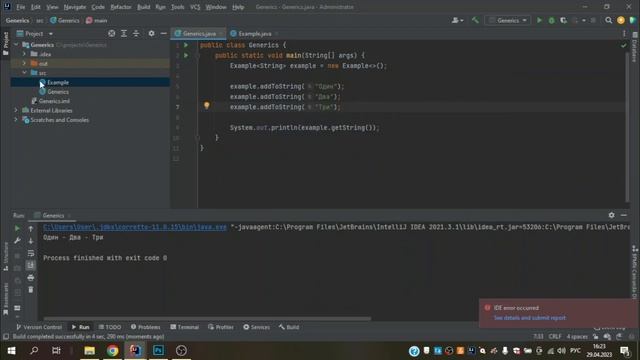Open Windows taskbar search
Image resolution: width=640 pixels, height=360 pixels.
click(34, 351)
